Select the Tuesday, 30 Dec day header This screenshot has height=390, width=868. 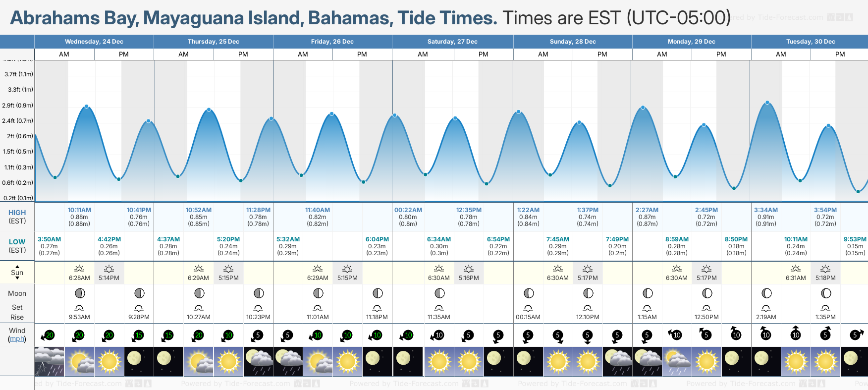pyautogui.click(x=811, y=42)
